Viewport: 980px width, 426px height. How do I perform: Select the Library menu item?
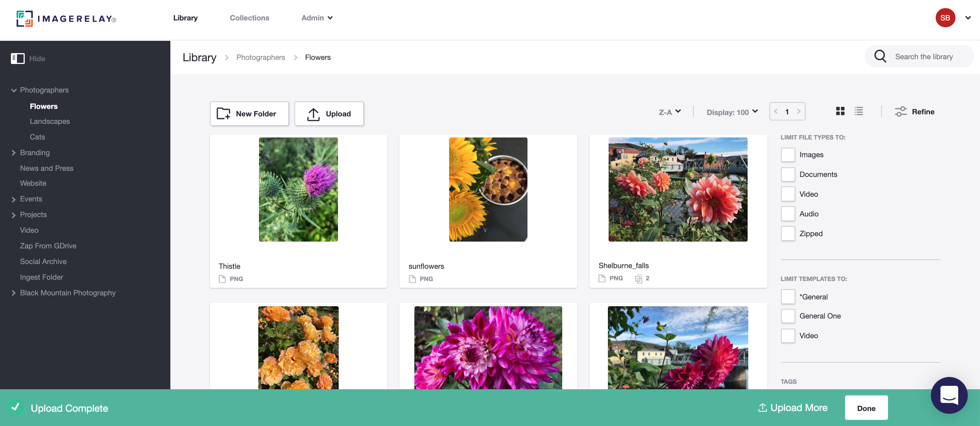(185, 17)
